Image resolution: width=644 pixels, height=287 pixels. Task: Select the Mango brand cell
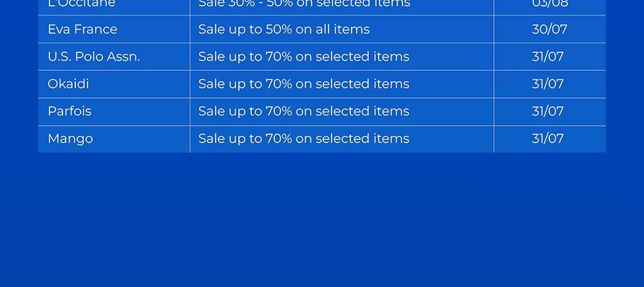70,139
